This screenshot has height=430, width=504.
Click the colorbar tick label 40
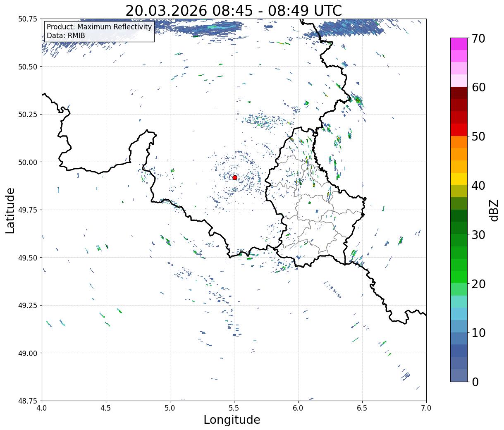(478, 186)
